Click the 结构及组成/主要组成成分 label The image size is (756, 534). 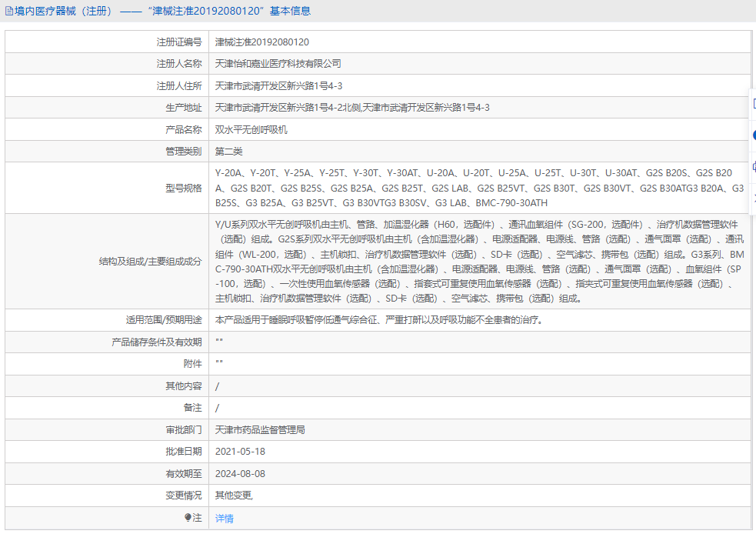coord(151,262)
